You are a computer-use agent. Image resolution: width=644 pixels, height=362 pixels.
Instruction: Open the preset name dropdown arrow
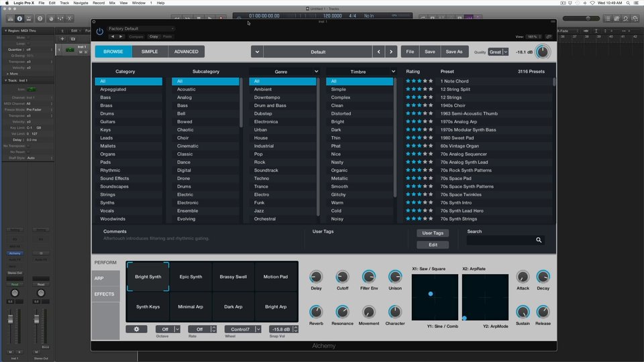click(257, 52)
